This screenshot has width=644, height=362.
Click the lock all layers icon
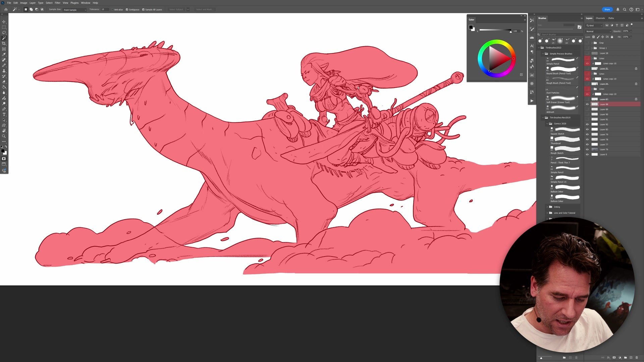[612, 37]
